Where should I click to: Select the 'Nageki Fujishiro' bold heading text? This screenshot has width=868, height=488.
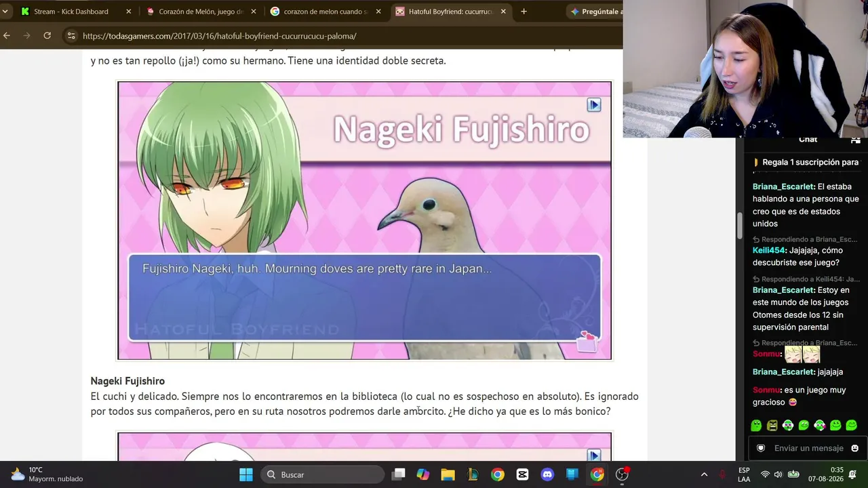(x=127, y=381)
